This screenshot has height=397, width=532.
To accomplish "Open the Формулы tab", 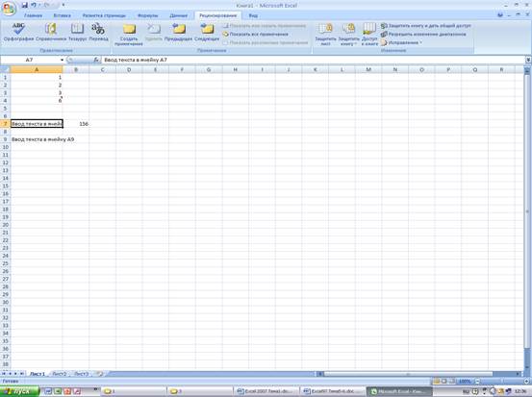I will [147, 15].
